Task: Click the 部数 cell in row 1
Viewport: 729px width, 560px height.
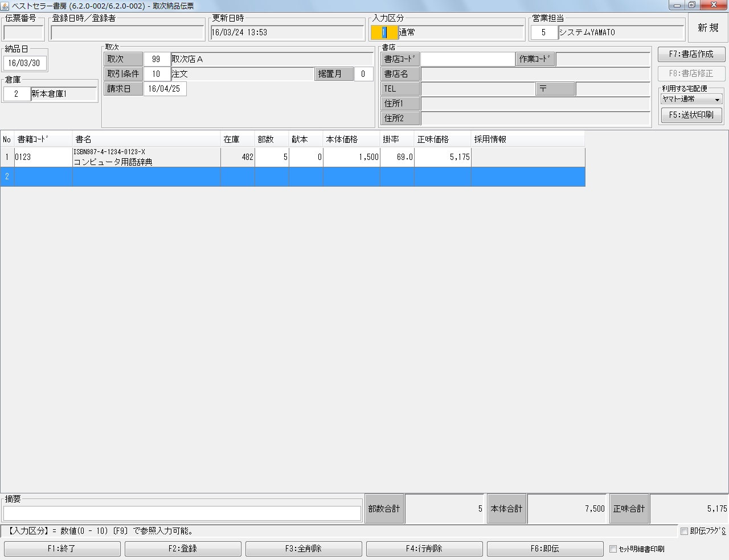Action: point(272,157)
